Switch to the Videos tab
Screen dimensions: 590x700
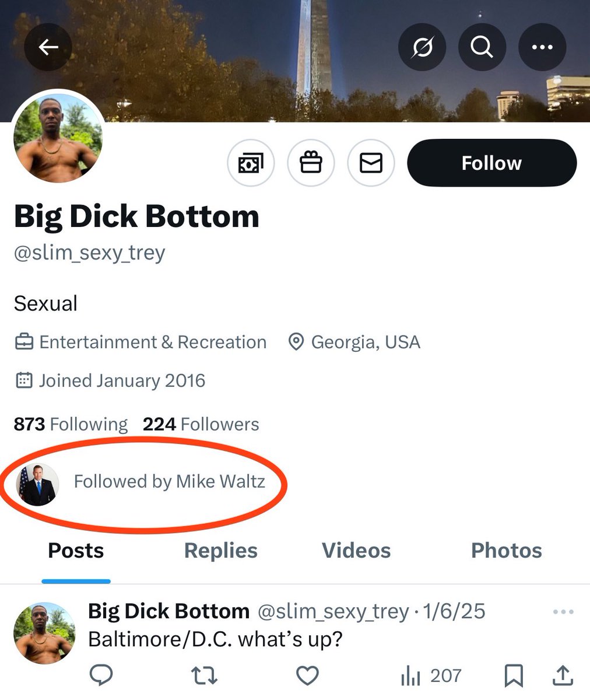[x=356, y=551]
